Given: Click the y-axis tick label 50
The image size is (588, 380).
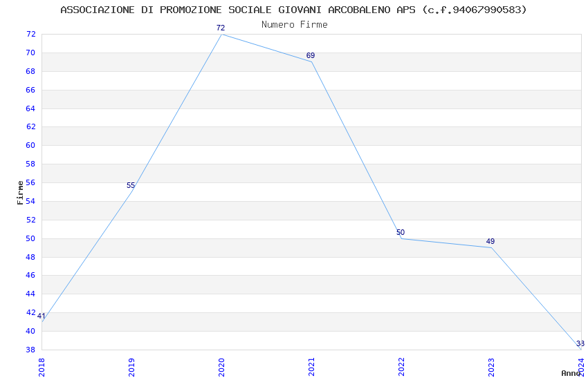Looking at the screenshot, I should tap(30, 238).
